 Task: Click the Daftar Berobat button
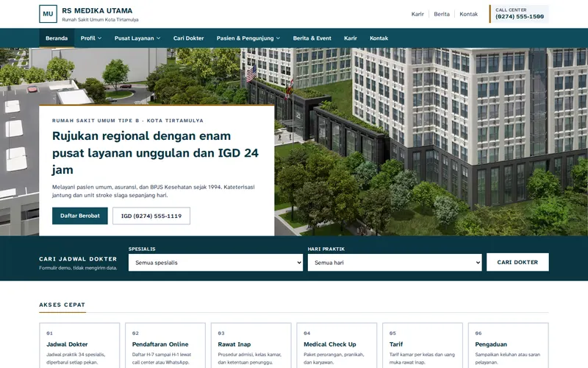coord(80,216)
